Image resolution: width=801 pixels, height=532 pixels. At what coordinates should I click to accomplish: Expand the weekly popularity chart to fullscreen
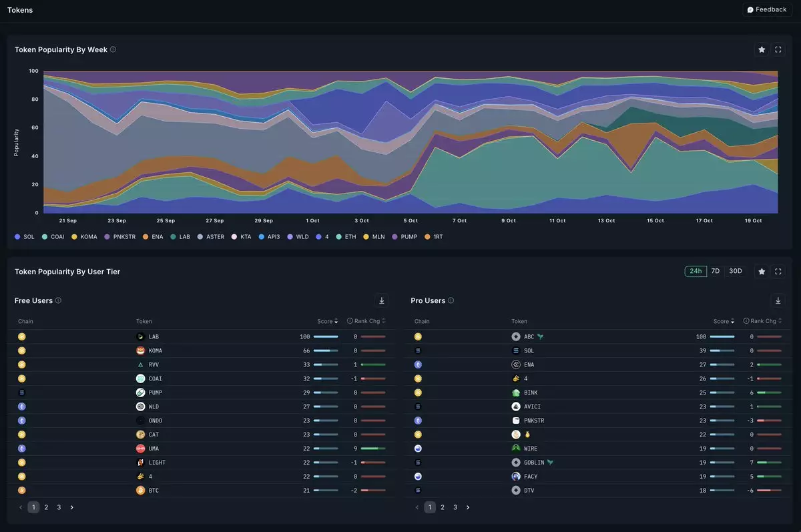pyautogui.click(x=778, y=49)
